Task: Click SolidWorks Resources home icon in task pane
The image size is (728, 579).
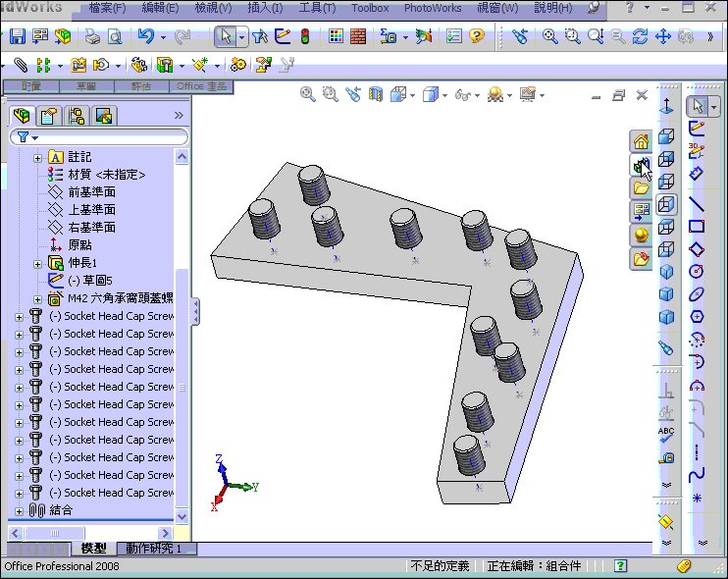Action: point(642,141)
